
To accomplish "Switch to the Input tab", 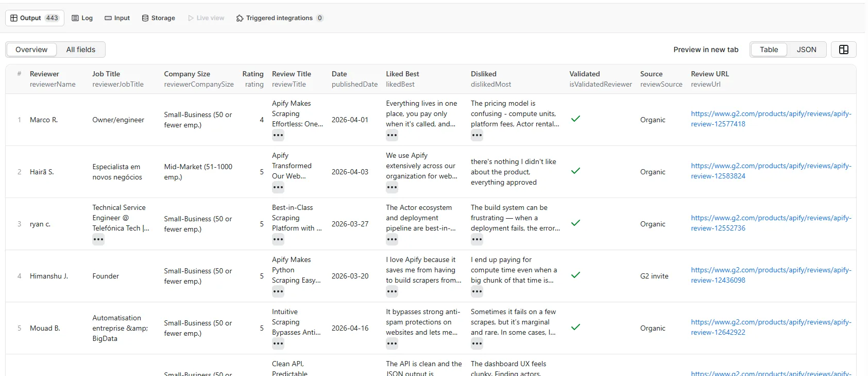I will (x=117, y=18).
